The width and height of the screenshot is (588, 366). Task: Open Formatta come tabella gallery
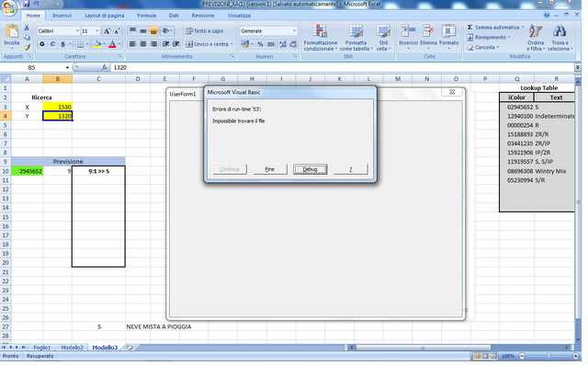click(356, 38)
